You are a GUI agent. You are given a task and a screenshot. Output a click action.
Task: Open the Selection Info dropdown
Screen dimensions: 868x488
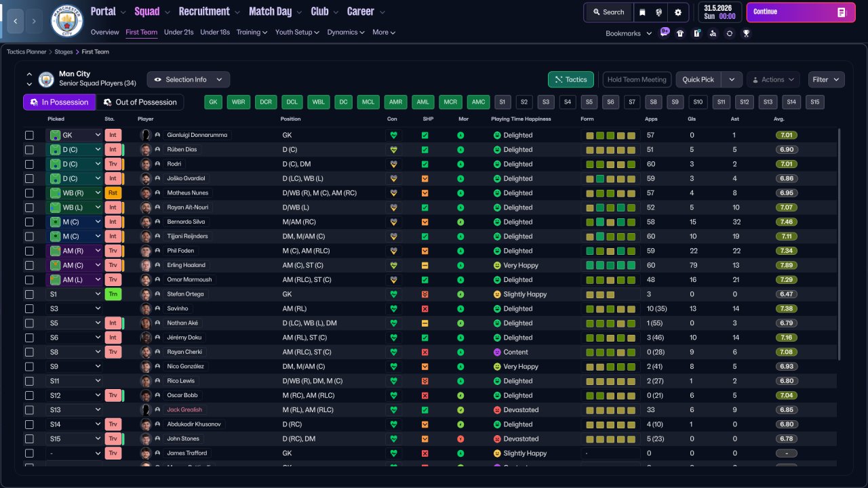(189, 79)
